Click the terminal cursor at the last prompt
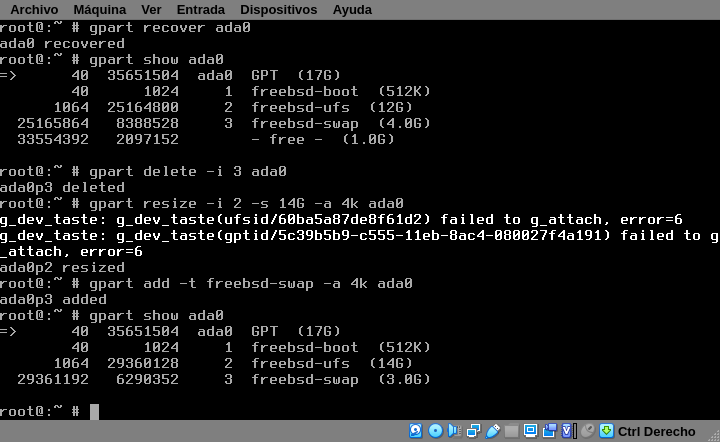Image resolution: width=720 pixels, height=442 pixels. [94, 412]
